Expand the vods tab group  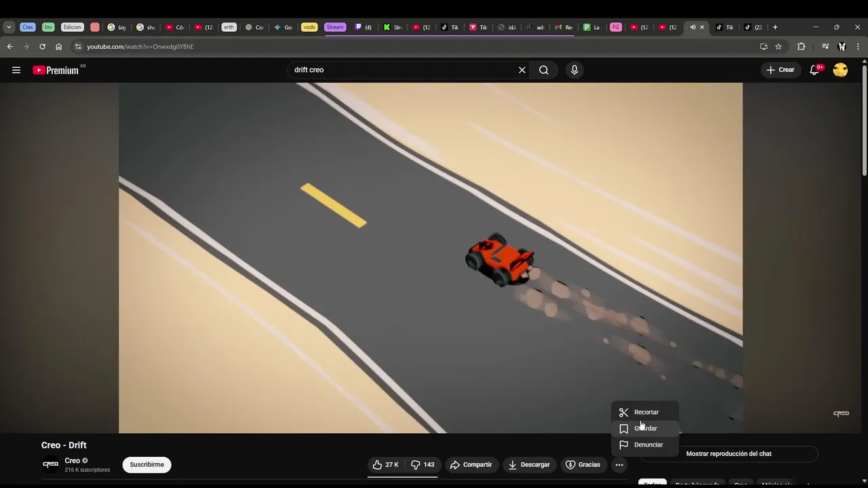[309, 27]
